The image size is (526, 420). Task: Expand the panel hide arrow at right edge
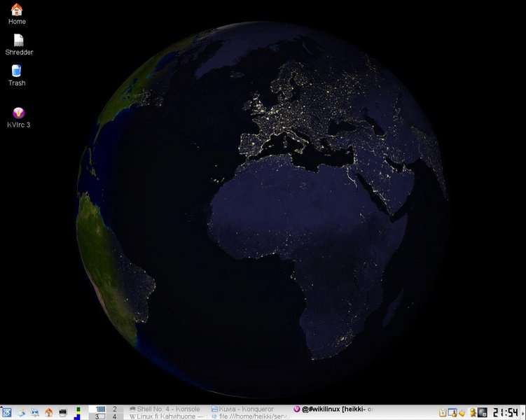522,412
